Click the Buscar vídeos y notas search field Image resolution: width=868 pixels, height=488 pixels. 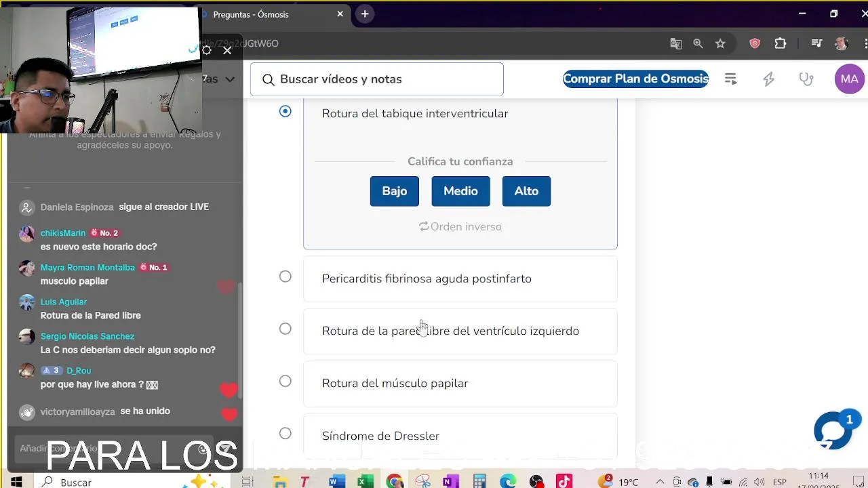[x=377, y=79]
